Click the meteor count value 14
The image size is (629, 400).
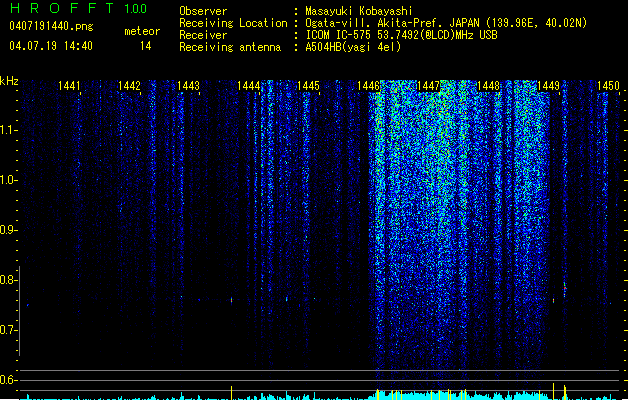[146, 46]
